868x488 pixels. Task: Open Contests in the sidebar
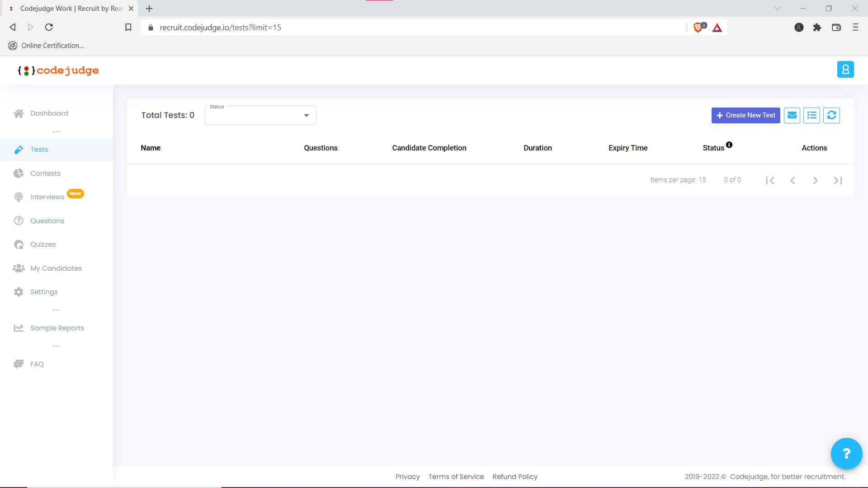click(45, 174)
